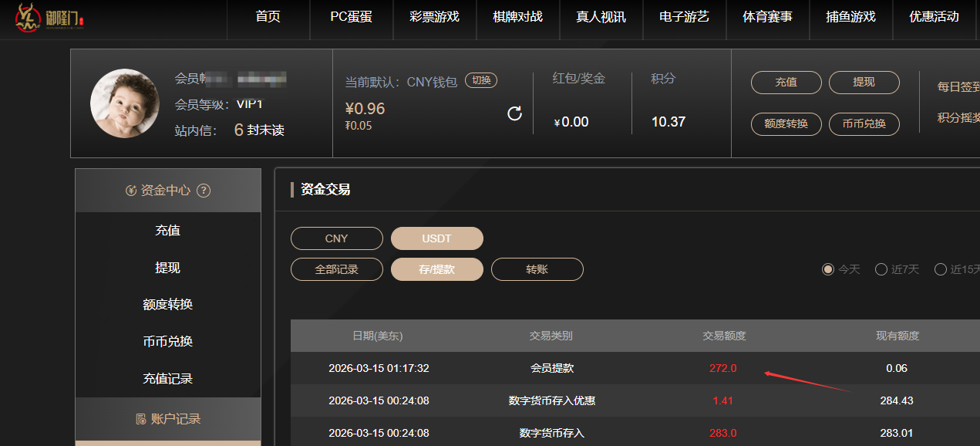Switch to the CNY currency tab

pyautogui.click(x=336, y=238)
